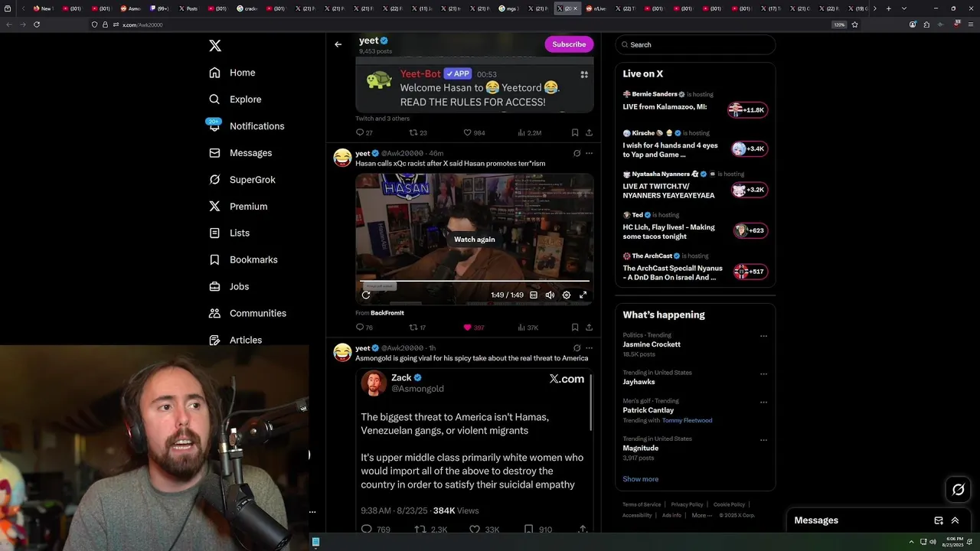Toggle Windows taskbar volume icon
The height and width of the screenshot is (551, 980).
point(933,542)
